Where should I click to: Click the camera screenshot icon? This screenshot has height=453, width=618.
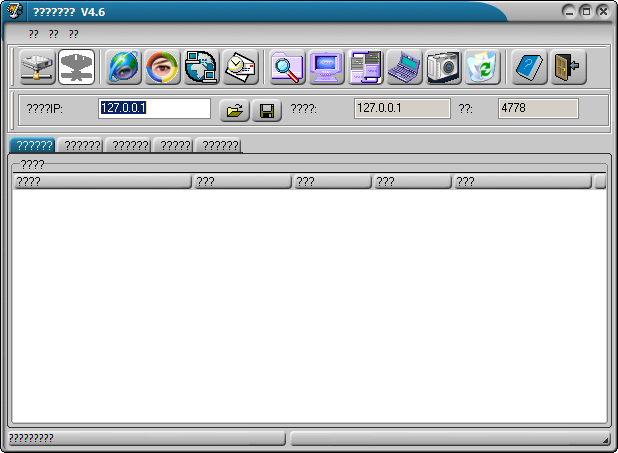[442, 67]
